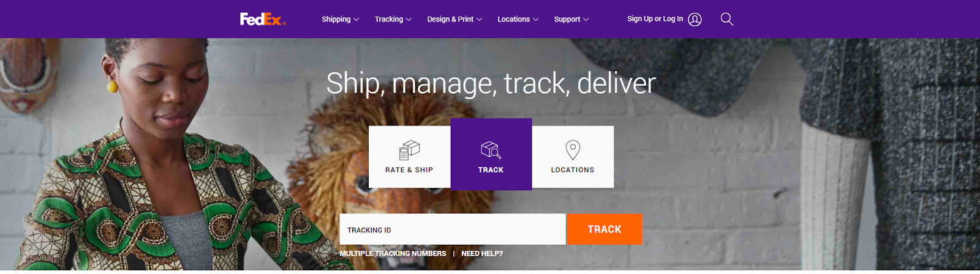Click the Sign Up or Log In text
Screen dimensions: 980x274
[655, 19]
